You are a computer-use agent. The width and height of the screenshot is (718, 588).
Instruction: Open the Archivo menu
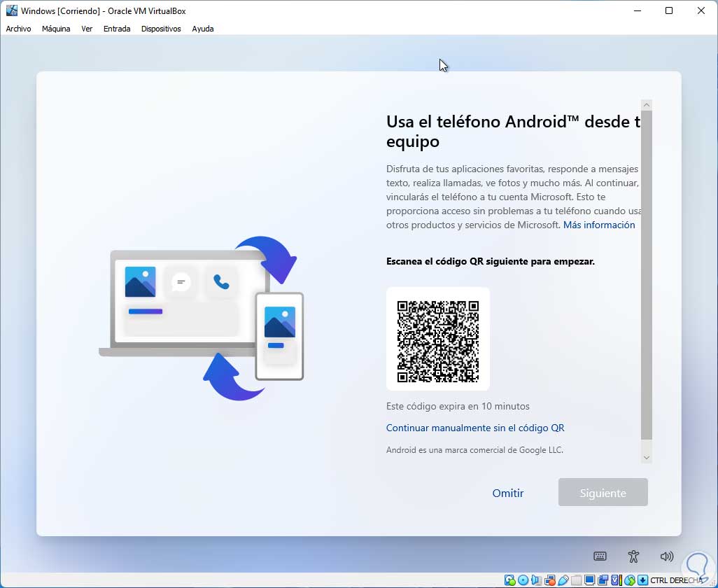click(x=18, y=29)
